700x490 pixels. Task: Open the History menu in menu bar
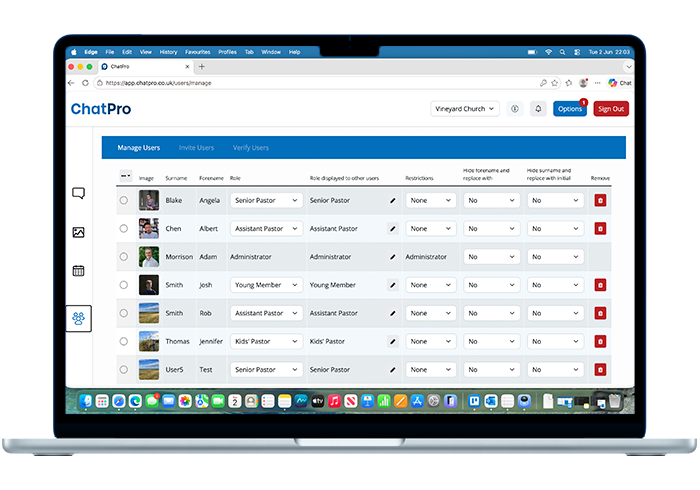(168, 52)
